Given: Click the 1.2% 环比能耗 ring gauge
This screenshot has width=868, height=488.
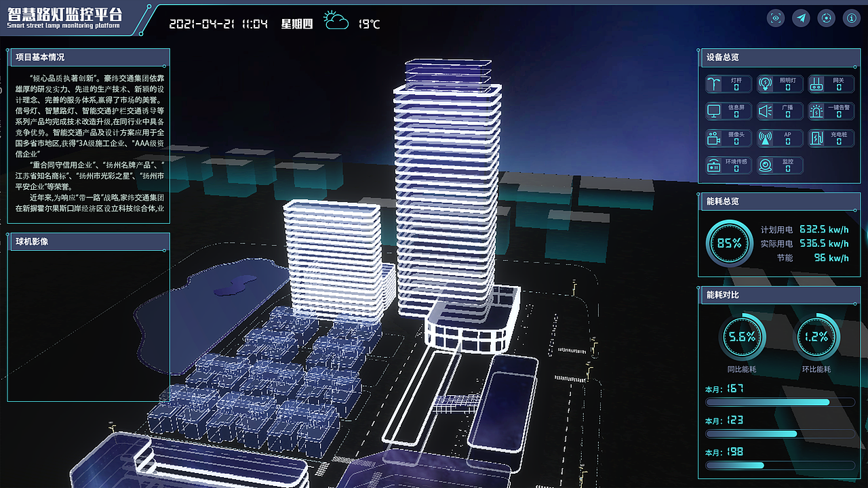Looking at the screenshot, I should tap(816, 337).
